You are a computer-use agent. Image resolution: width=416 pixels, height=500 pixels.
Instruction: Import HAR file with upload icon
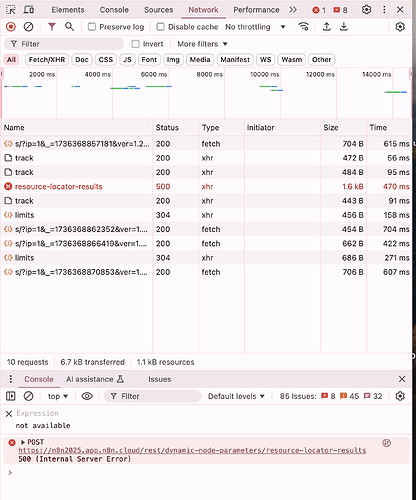[327, 27]
